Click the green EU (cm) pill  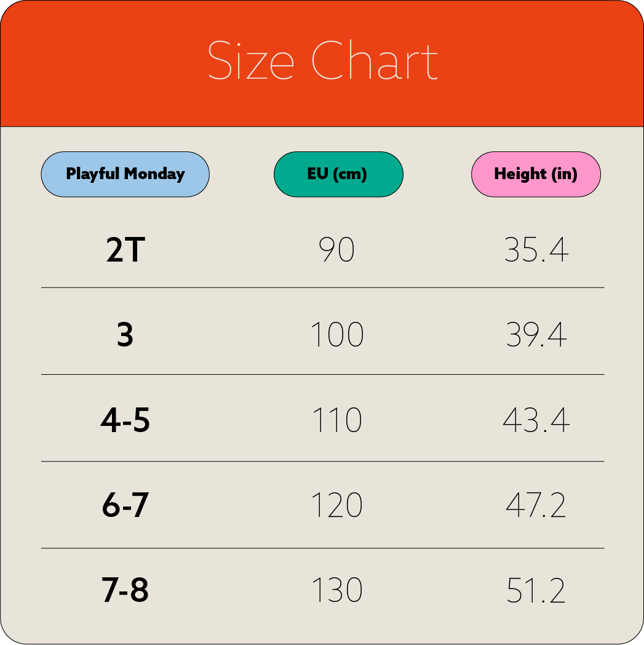coord(338,174)
